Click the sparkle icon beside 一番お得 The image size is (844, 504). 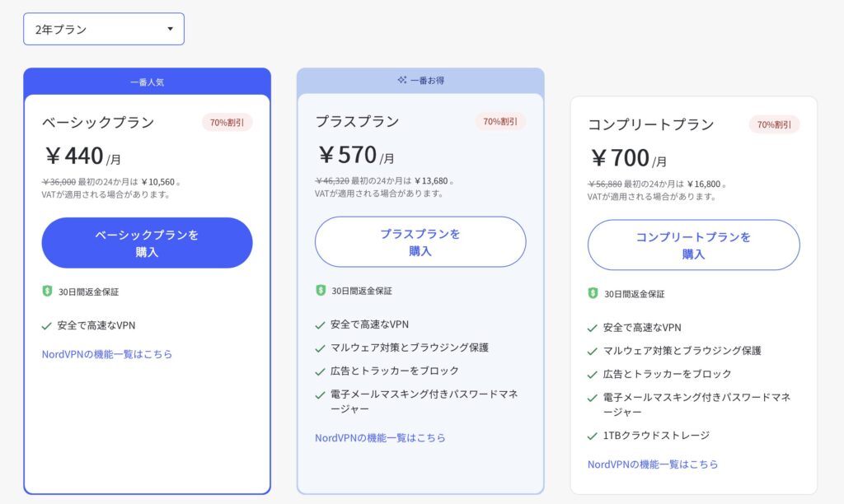[x=402, y=80]
